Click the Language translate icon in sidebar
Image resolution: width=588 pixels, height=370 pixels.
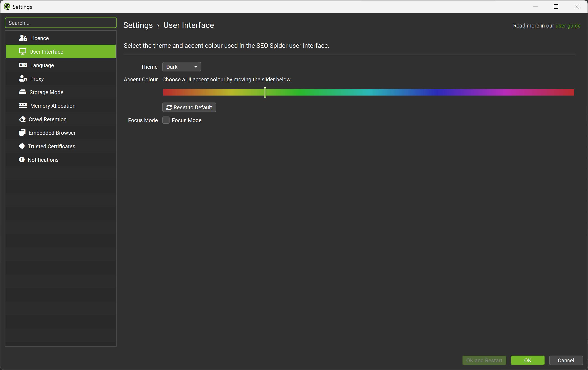click(23, 65)
